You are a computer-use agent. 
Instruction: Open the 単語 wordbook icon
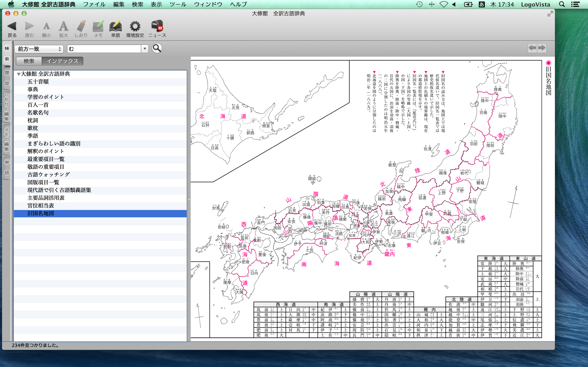(x=115, y=26)
